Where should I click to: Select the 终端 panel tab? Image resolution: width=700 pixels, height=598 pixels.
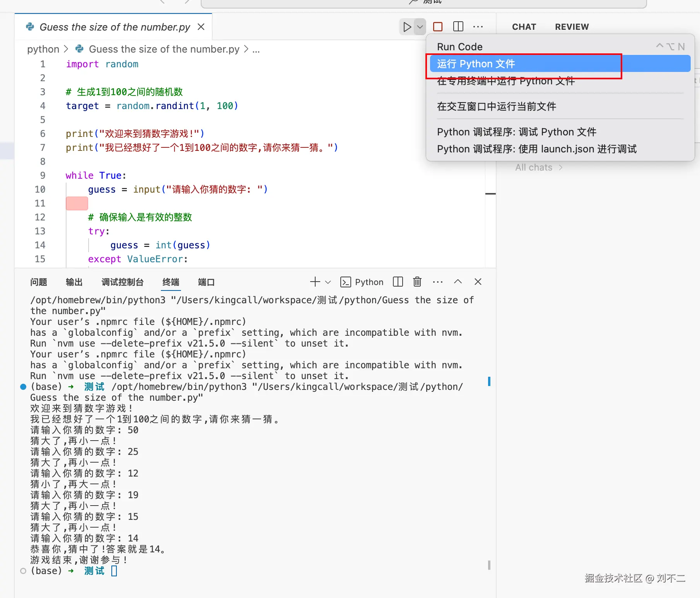(171, 282)
